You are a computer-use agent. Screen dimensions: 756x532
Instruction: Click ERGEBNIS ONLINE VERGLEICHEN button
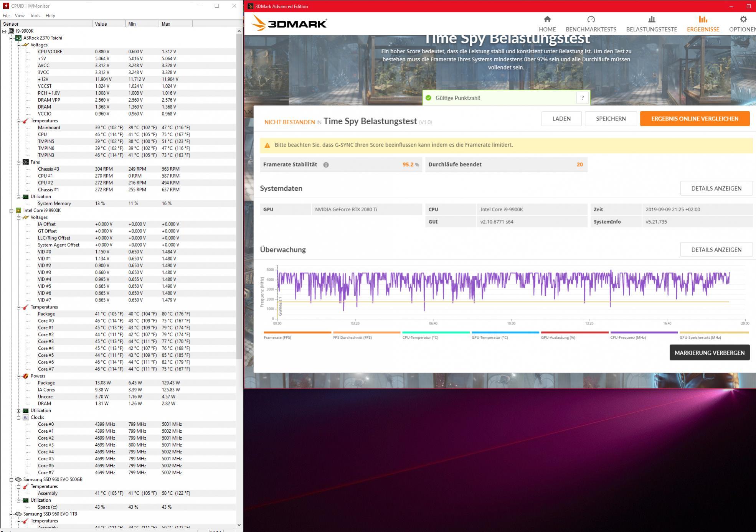coord(694,119)
